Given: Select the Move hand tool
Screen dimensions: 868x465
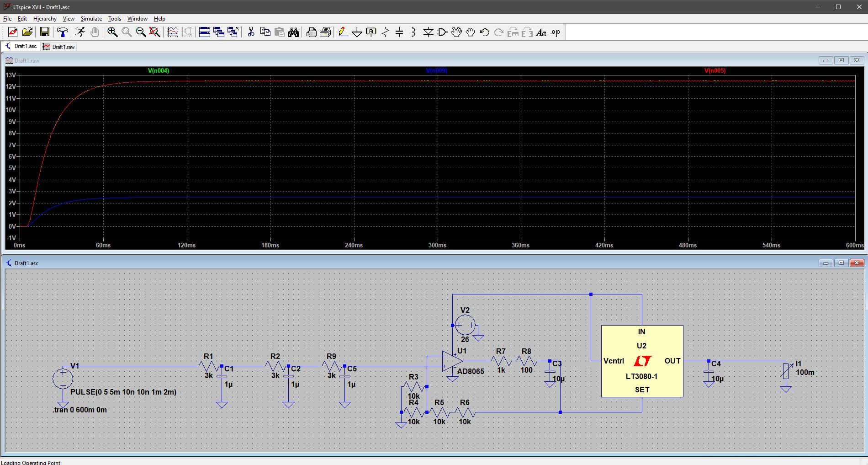Looking at the screenshot, I should (x=456, y=32).
